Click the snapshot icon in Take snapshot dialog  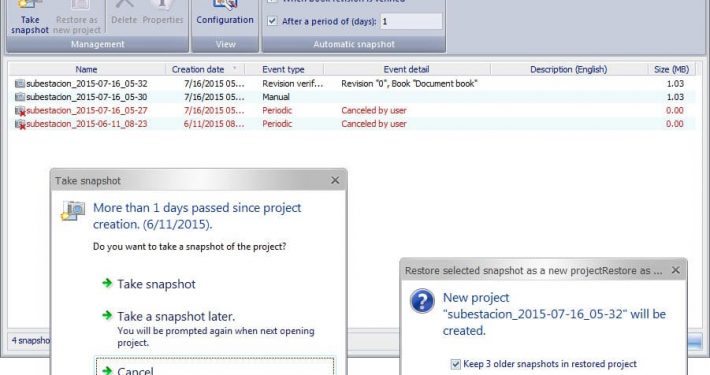(x=73, y=211)
